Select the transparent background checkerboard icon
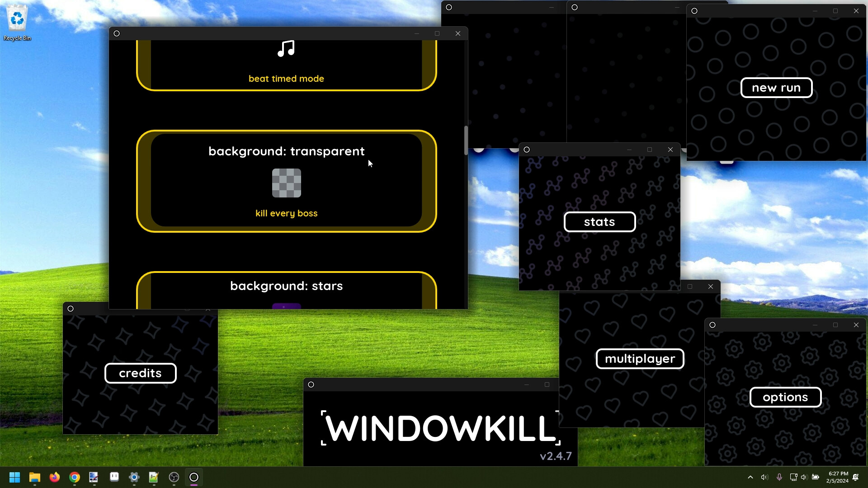868x488 pixels. point(287,183)
